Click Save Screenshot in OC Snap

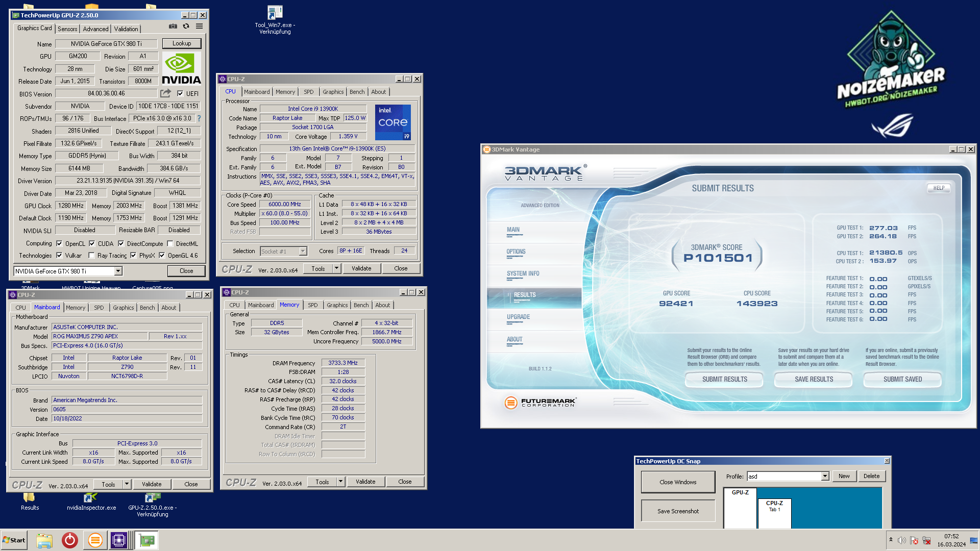click(x=678, y=511)
